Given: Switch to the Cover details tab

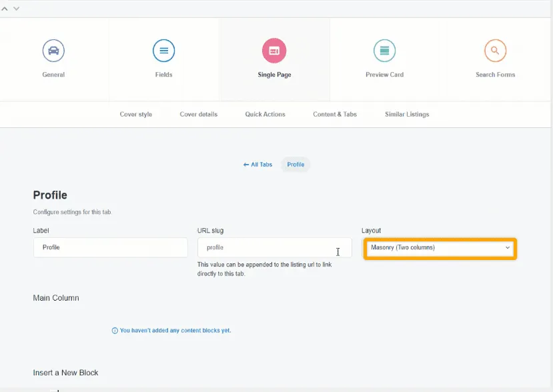Looking at the screenshot, I should (199, 115).
